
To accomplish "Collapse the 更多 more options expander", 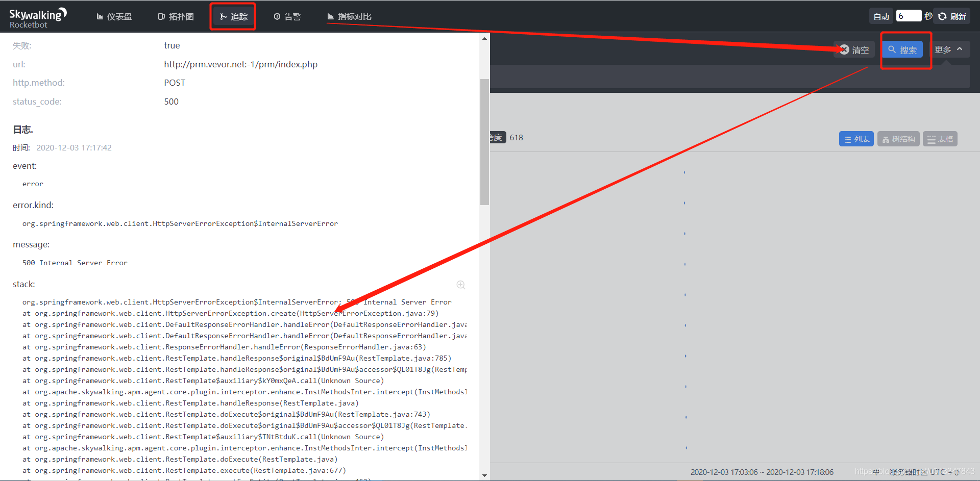I will tap(948, 49).
